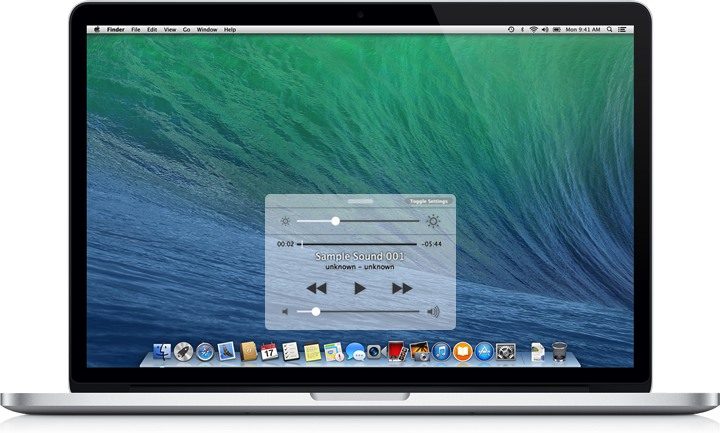Open the Finder menu

click(116, 29)
